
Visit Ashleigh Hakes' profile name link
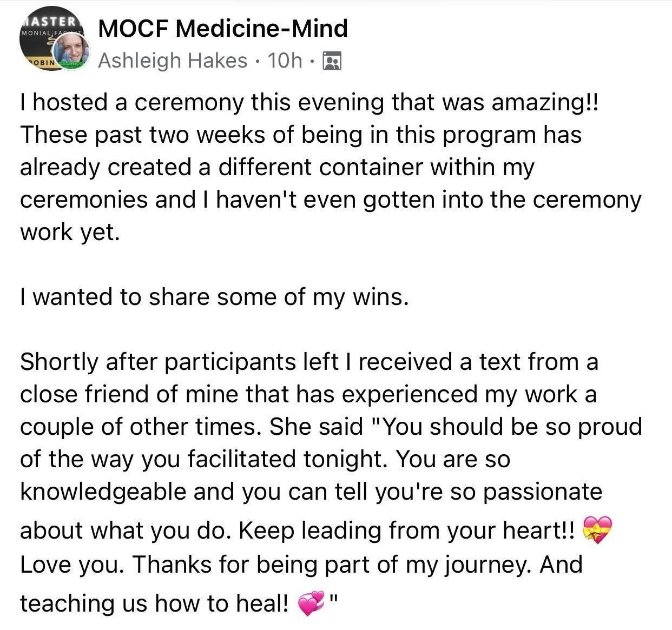pos(173,60)
